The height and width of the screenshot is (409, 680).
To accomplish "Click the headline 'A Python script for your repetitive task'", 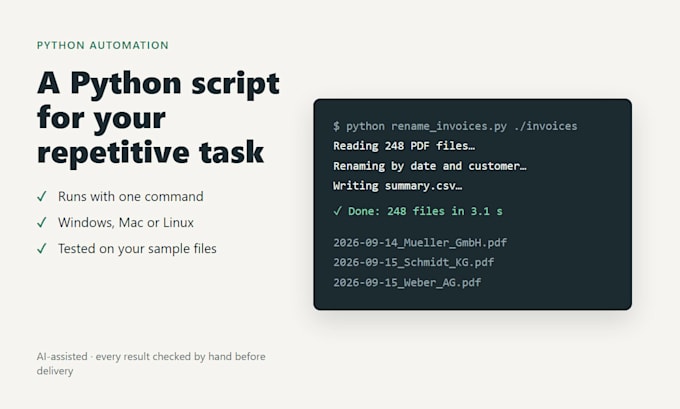I will [x=158, y=118].
